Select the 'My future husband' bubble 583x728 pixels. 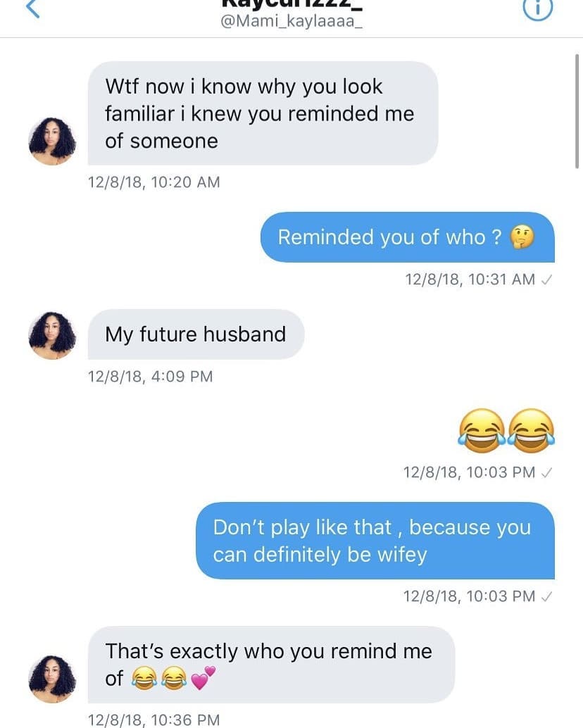coord(196,334)
